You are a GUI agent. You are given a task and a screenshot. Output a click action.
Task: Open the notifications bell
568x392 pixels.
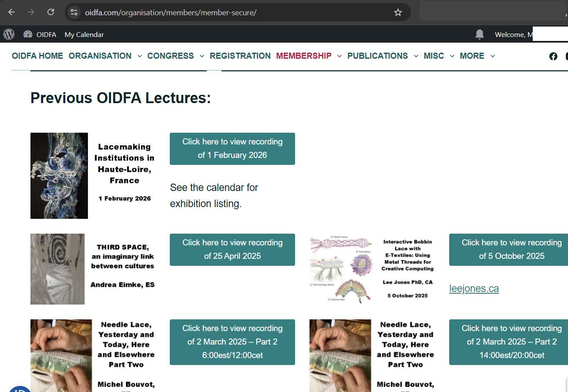[x=480, y=34]
